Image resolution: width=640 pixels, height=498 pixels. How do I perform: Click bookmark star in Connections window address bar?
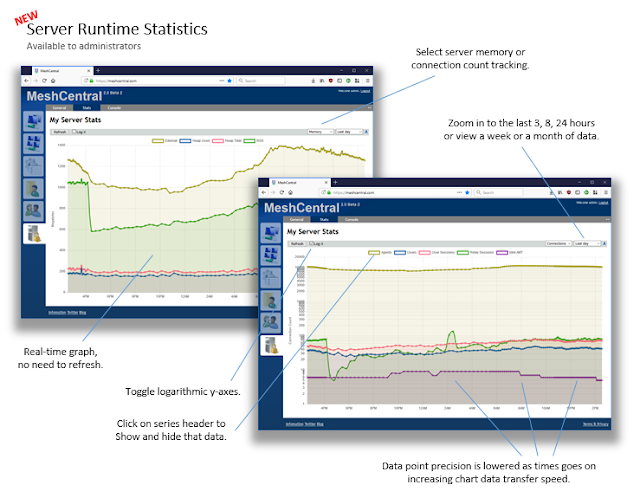(467, 192)
